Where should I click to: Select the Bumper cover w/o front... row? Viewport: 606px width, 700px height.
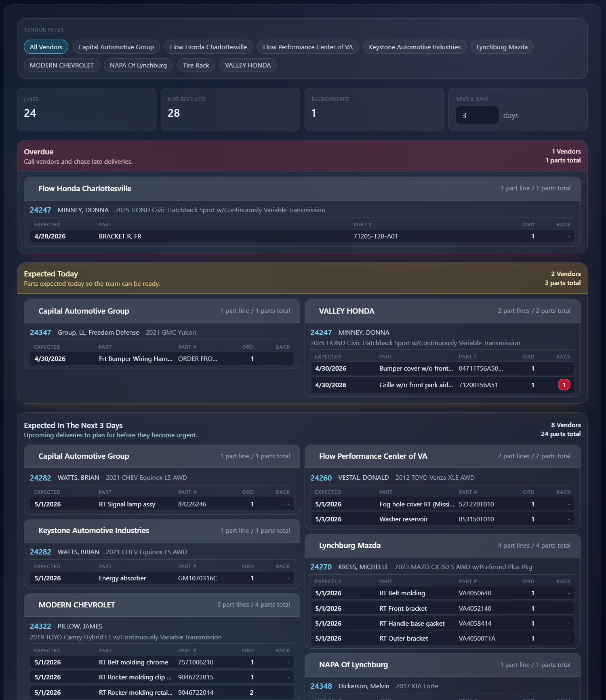(442, 368)
